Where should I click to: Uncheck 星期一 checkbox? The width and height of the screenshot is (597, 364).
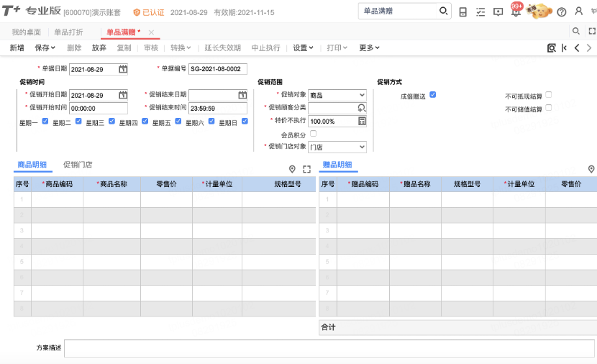coord(45,121)
